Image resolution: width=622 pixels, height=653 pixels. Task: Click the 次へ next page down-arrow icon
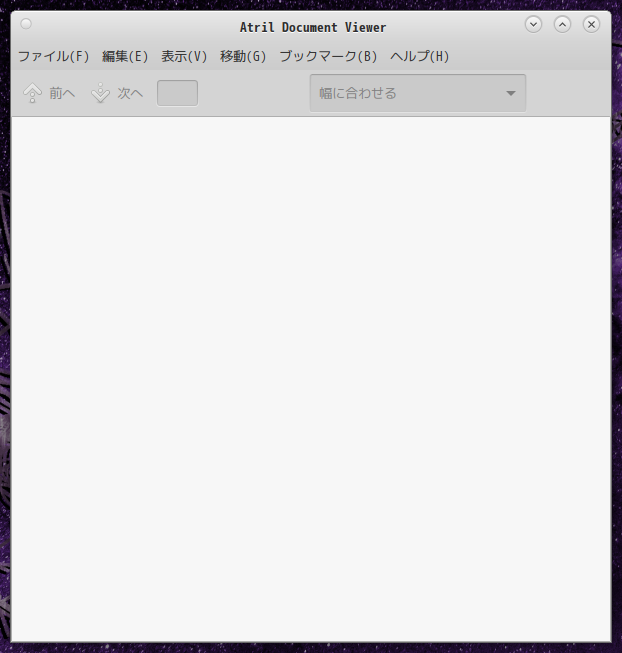[x=100, y=93]
